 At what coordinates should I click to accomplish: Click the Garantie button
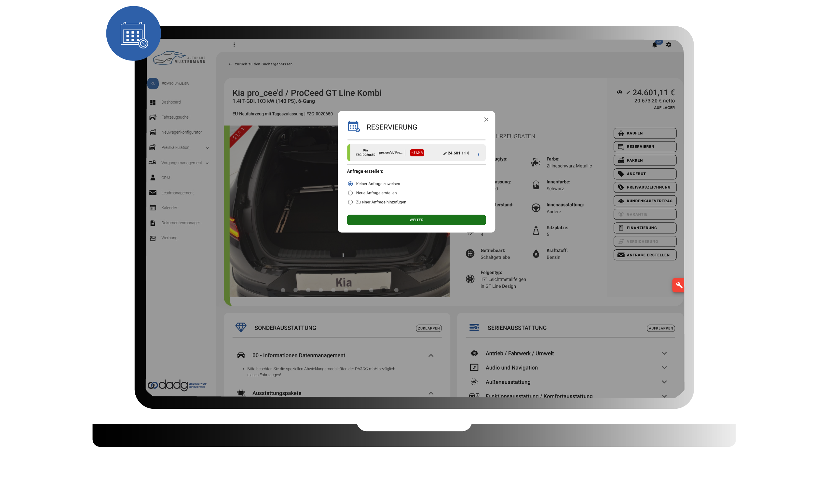point(645,215)
